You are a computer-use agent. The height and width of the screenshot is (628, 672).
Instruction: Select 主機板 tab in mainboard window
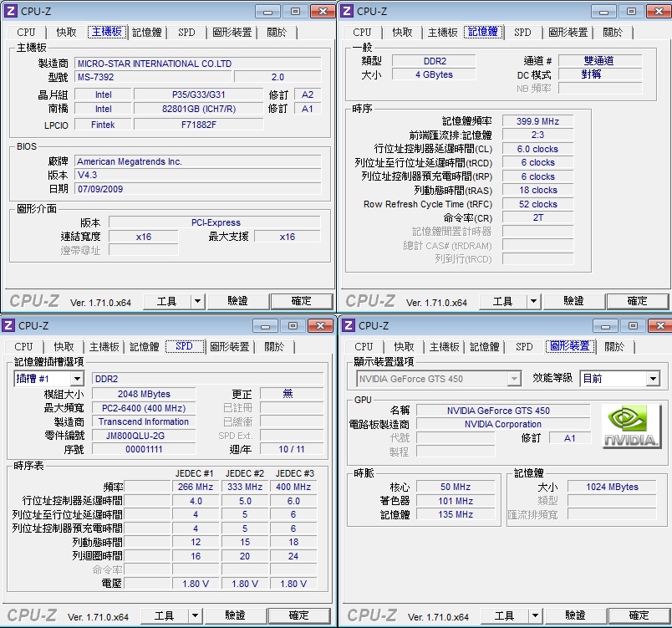pyautogui.click(x=107, y=32)
